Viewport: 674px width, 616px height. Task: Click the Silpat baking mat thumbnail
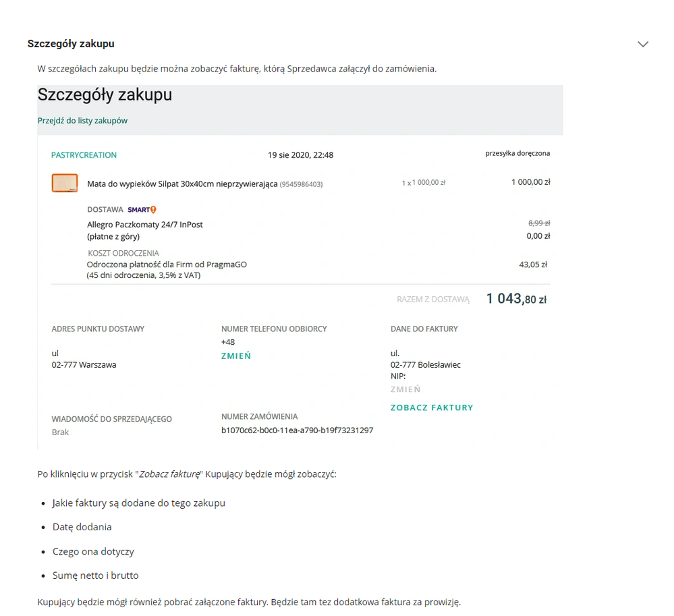point(65,183)
